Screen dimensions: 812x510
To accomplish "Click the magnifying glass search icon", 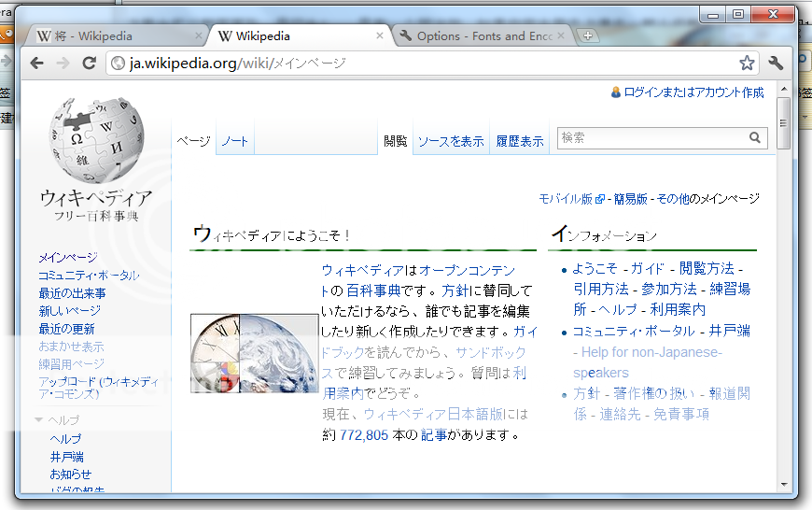I will 754,137.
